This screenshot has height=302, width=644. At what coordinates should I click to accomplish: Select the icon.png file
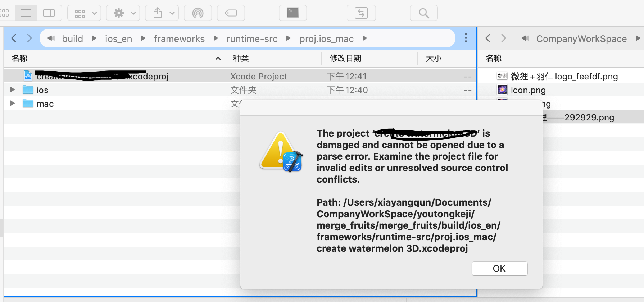point(528,90)
